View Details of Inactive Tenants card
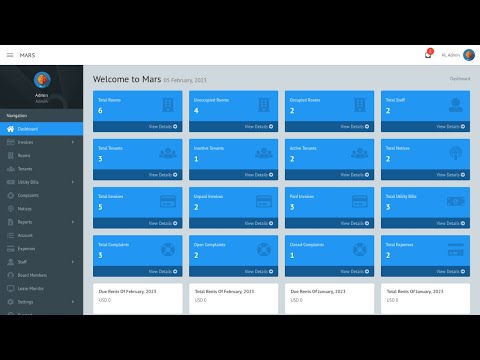Viewport: 480px width, 360px height. [259, 175]
